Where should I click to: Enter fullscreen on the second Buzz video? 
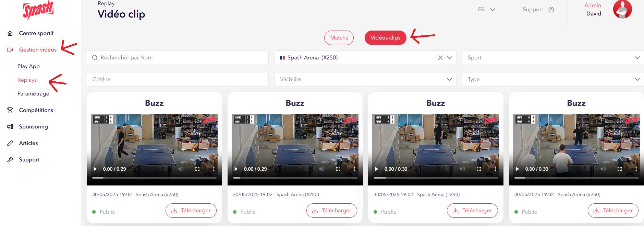[338, 169]
